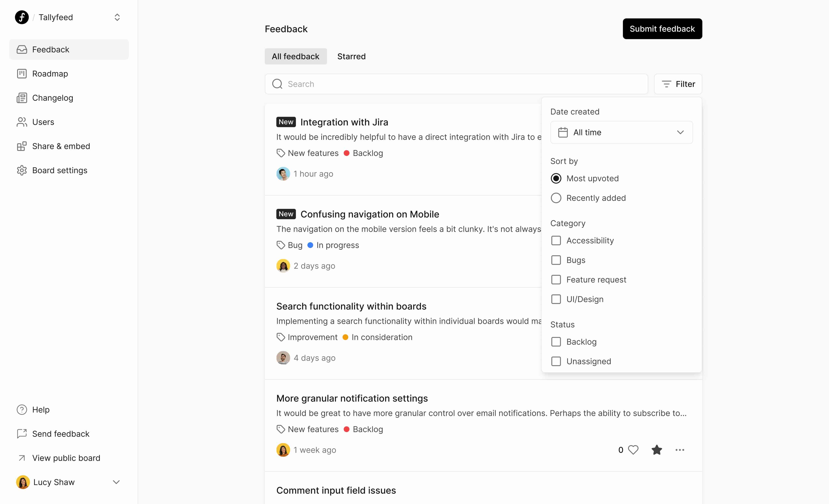Open Board settings gear icon
Viewport: 829px width, 504px height.
point(22,170)
